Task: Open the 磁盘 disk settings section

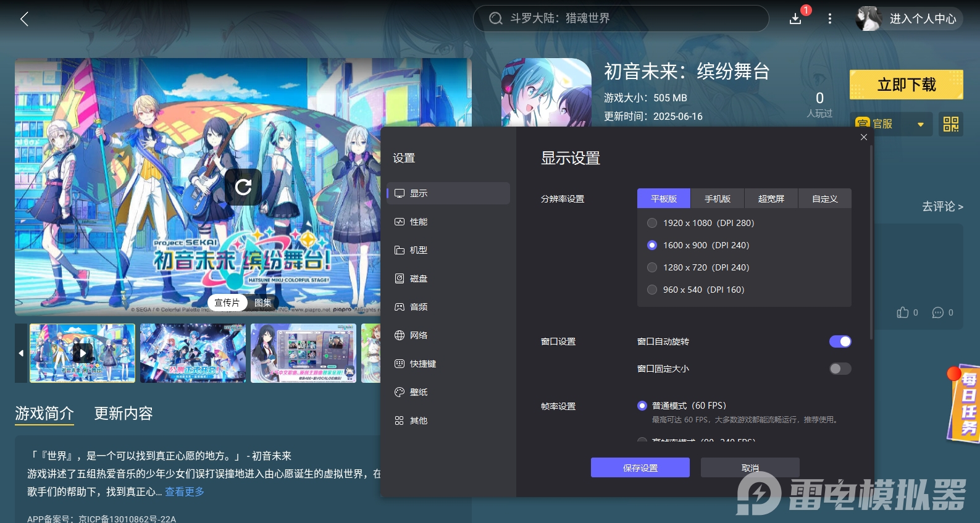Action: pyautogui.click(x=448, y=278)
